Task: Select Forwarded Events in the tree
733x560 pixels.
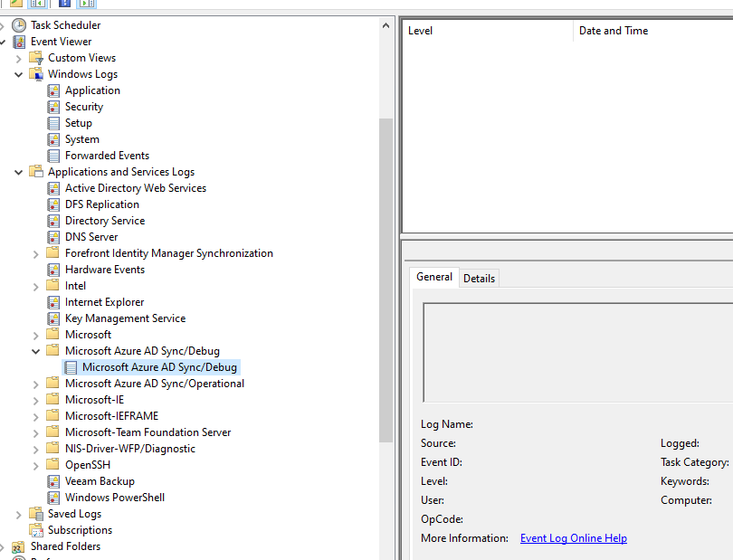Action: (107, 156)
